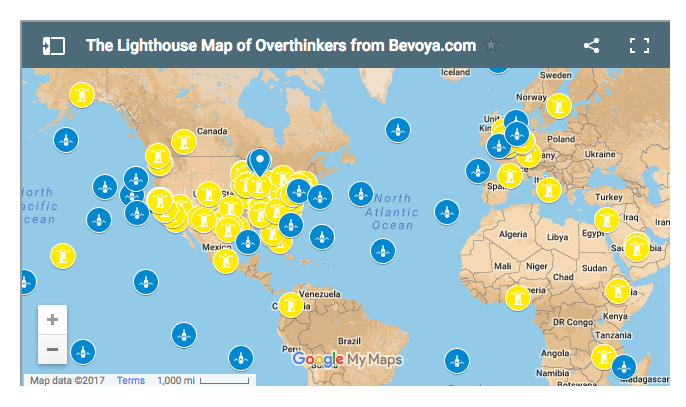This screenshot has height=407, width=686.
Task: Select the yellow lighthouse marker in Alaska
Action: click(82, 96)
